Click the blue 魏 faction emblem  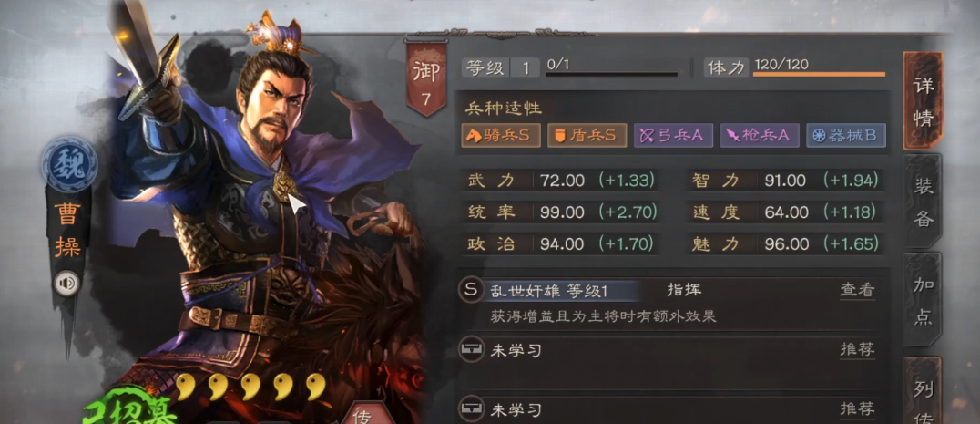pyautogui.click(x=68, y=164)
